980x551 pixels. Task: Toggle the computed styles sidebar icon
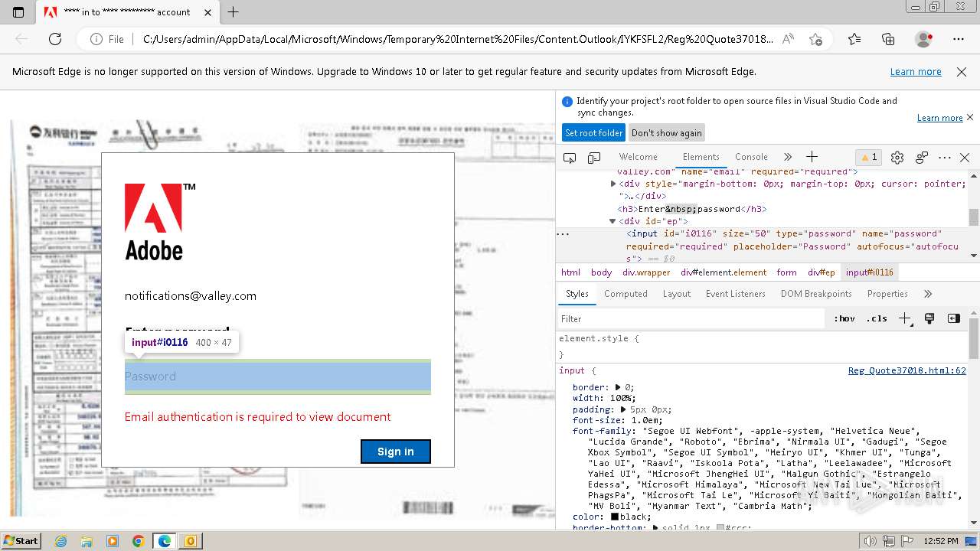[954, 318]
